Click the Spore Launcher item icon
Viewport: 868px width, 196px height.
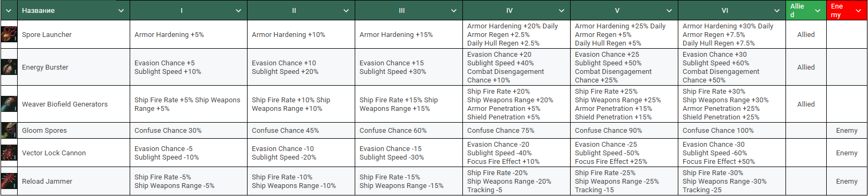tap(9, 34)
